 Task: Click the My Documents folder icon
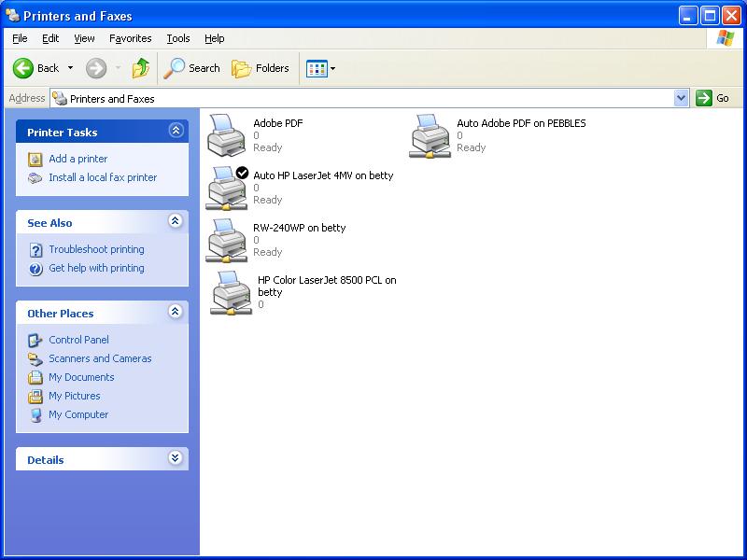click(35, 378)
